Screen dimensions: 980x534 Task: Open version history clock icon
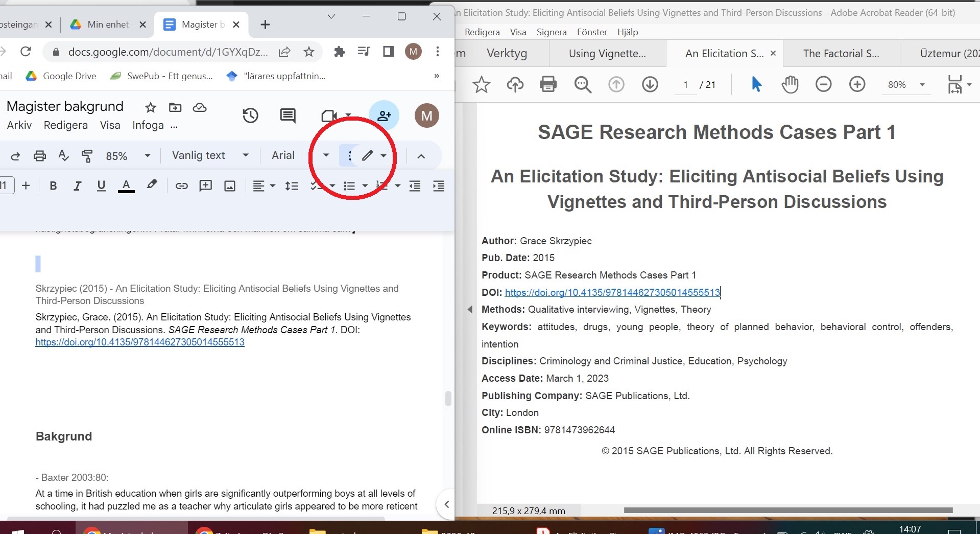coord(250,116)
